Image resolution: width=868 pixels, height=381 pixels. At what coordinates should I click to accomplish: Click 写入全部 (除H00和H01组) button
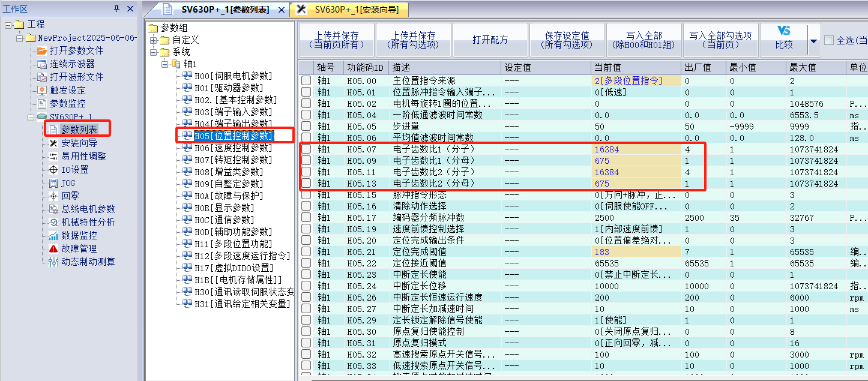click(x=643, y=40)
